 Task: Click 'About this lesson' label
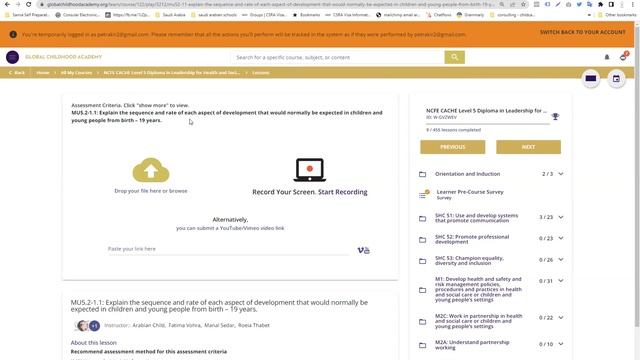point(93,342)
